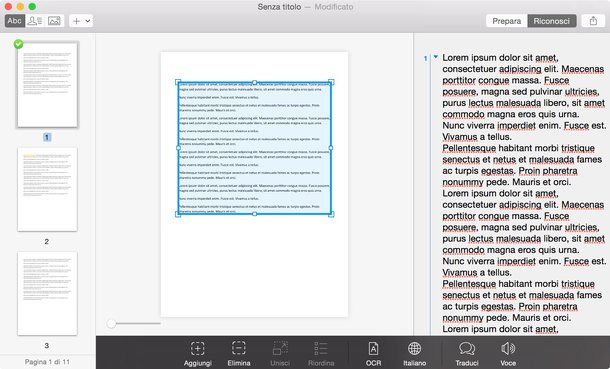
Task: Click the bottom-left handle of selection box
Action: point(178,214)
